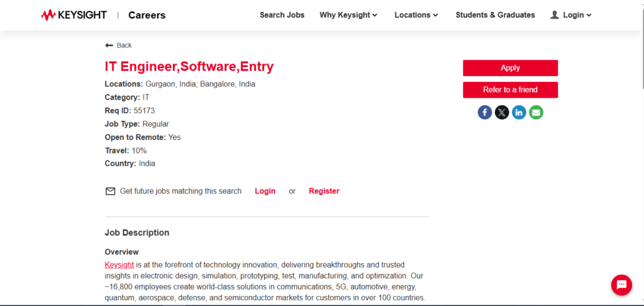Click the Req ID 55173 text
The width and height of the screenshot is (644, 306).
pos(130,111)
